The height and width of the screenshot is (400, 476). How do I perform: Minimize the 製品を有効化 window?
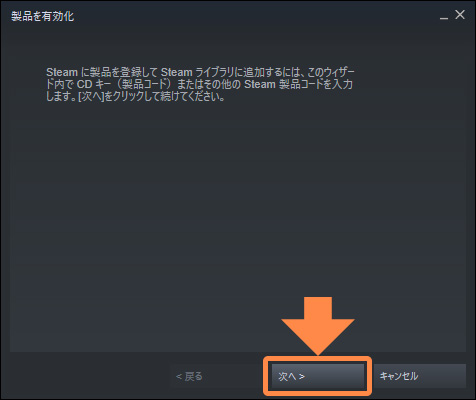pyautogui.click(x=444, y=16)
